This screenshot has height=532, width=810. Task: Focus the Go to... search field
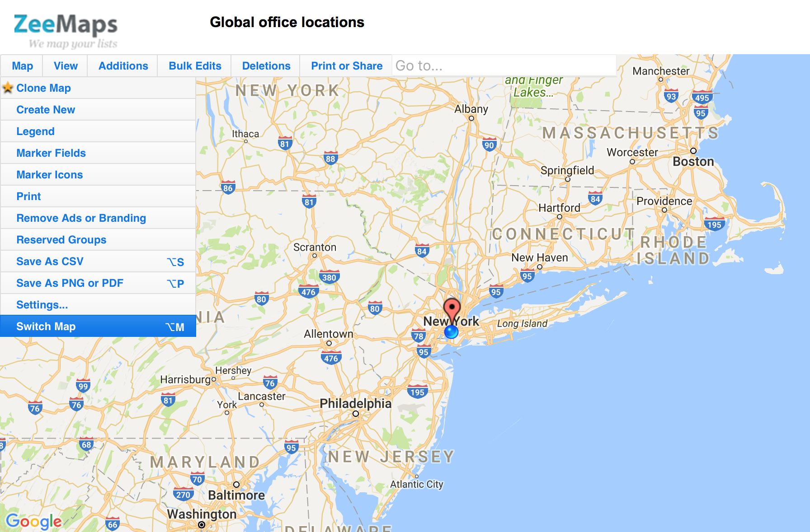504,66
